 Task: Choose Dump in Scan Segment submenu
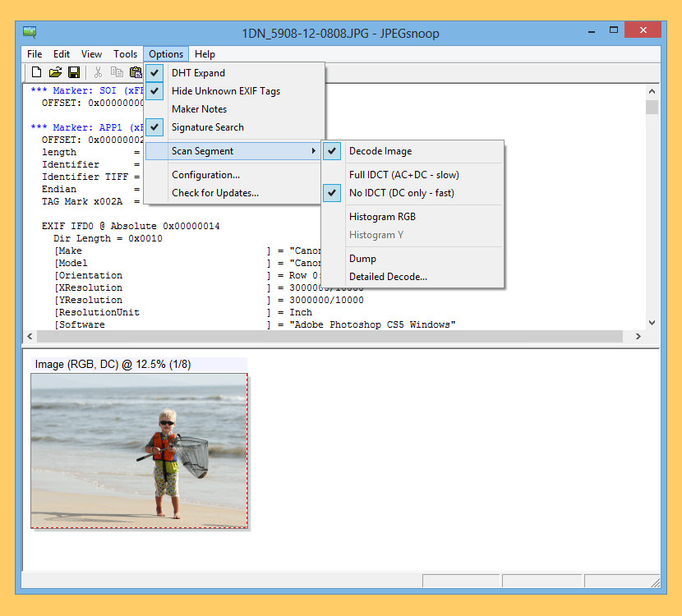(412, 259)
